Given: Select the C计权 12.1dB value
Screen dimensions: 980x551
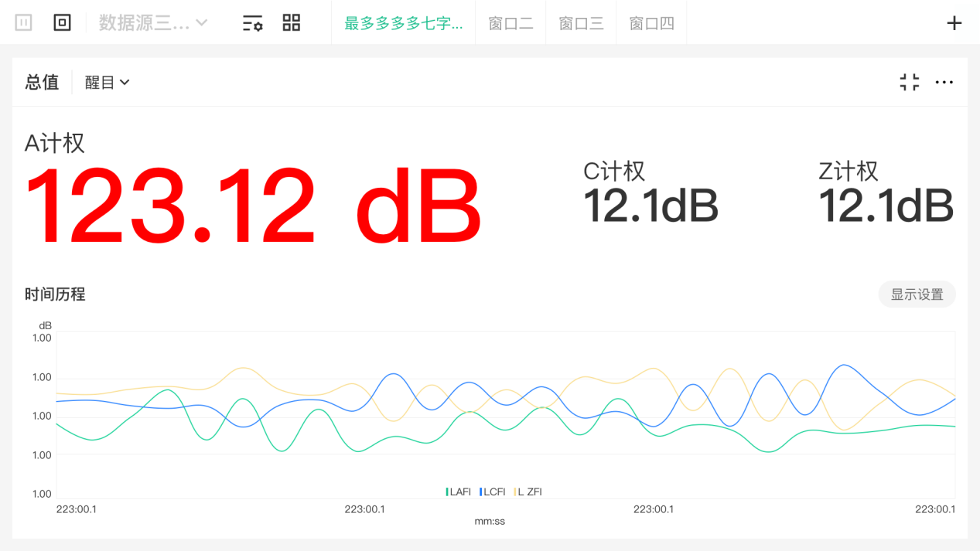Looking at the screenshot, I should click(x=650, y=206).
